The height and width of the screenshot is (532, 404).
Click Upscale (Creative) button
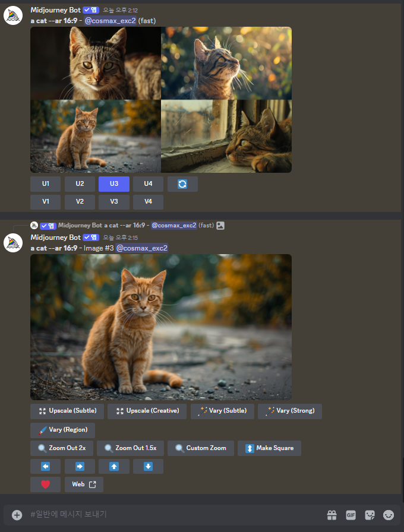pyautogui.click(x=147, y=411)
